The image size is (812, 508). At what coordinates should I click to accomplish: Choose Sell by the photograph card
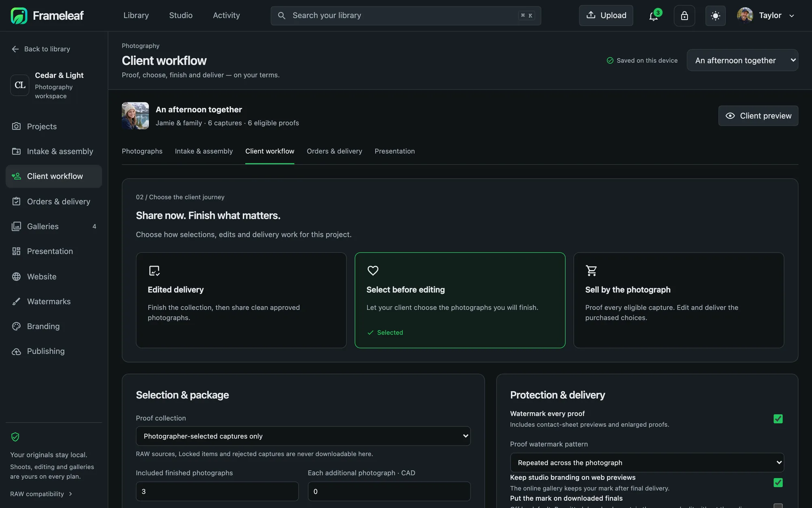point(678,300)
